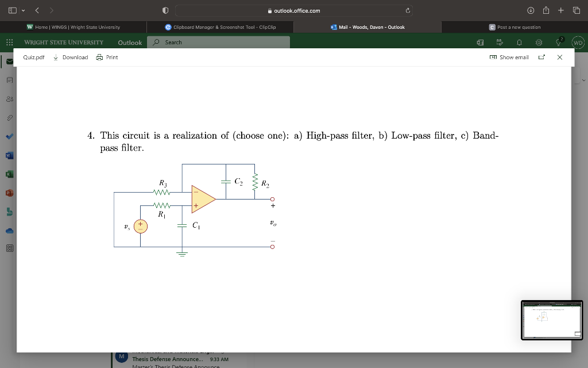Open the Attachments paperclip icon

(x=9, y=117)
